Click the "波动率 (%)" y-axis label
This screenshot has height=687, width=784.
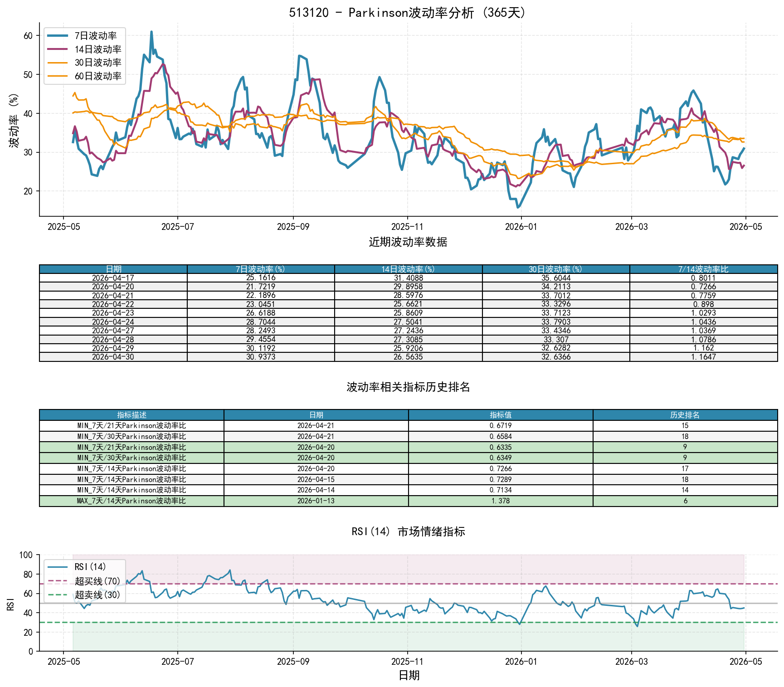click(x=15, y=120)
